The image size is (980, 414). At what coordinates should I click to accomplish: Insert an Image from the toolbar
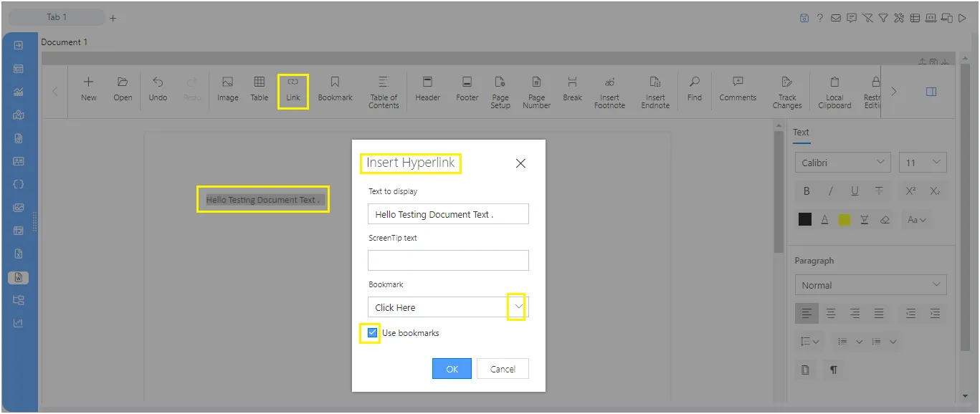[x=228, y=90]
